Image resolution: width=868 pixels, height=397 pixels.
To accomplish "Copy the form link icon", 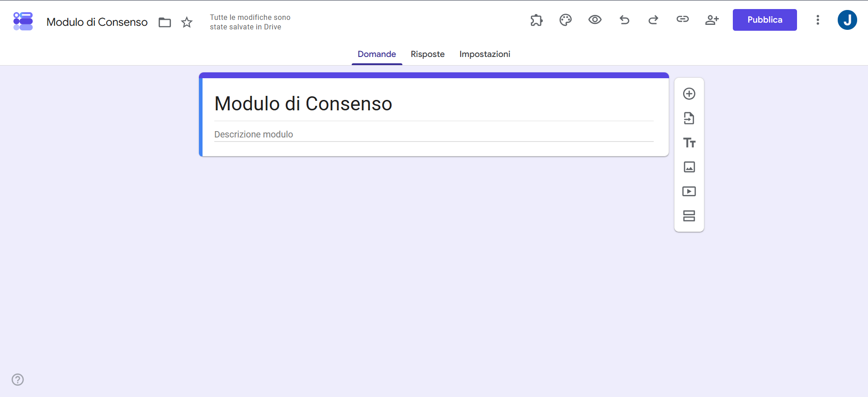I will (683, 19).
